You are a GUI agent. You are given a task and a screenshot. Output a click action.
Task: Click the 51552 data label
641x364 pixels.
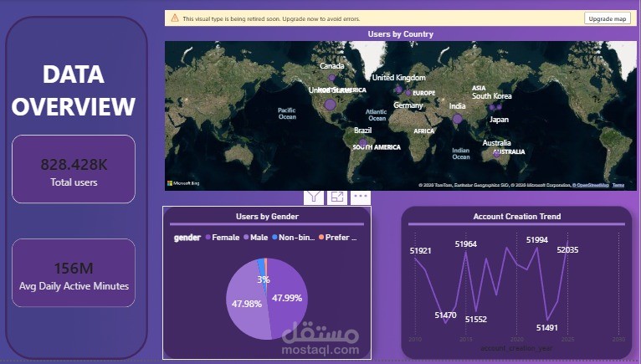[476, 320]
